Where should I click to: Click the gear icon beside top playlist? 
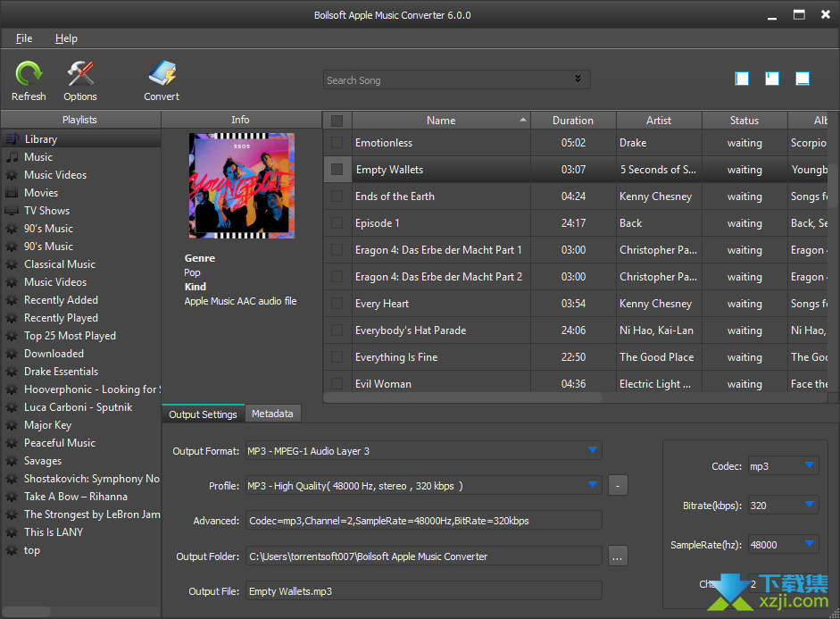[x=12, y=550]
